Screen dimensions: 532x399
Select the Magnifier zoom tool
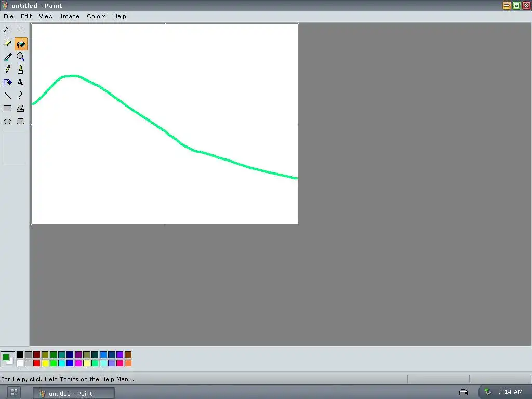(x=21, y=57)
